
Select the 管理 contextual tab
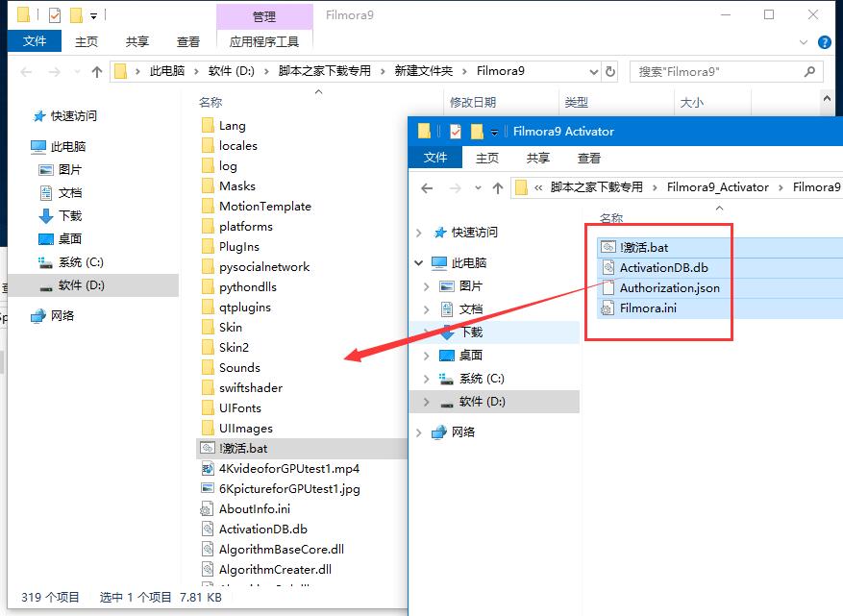click(264, 16)
